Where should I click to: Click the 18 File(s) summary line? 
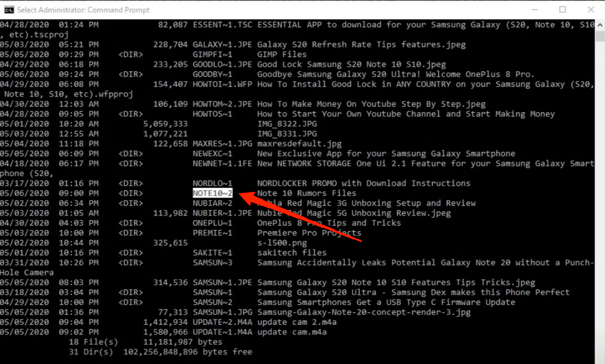(x=146, y=342)
